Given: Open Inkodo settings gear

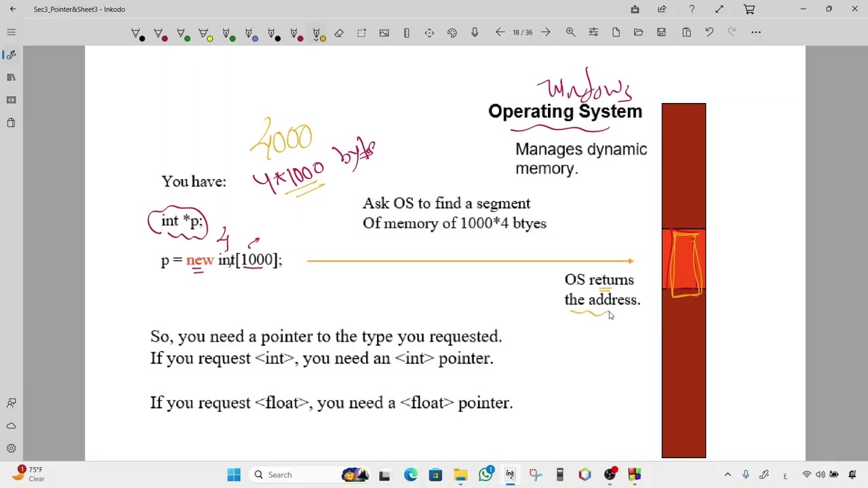Looking at the screenshot, I should pyautogui.click(x=11, y=449).
